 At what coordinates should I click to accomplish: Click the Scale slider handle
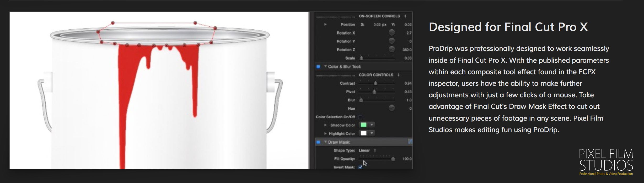pyautogui.click(x=361, y=58)
